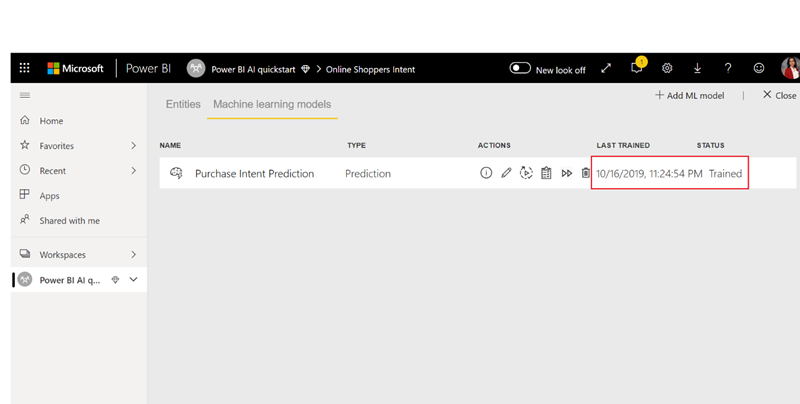Expand the Power BI AI workspace chevron

pyautogui.click(x=133, y=280)
